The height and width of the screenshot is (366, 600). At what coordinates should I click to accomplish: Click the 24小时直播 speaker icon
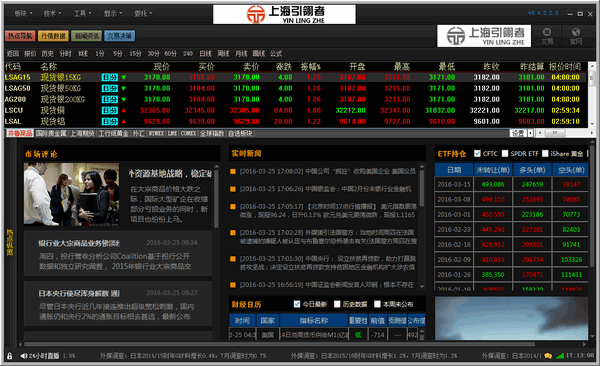pyautogui.click(x=23, y=356)
